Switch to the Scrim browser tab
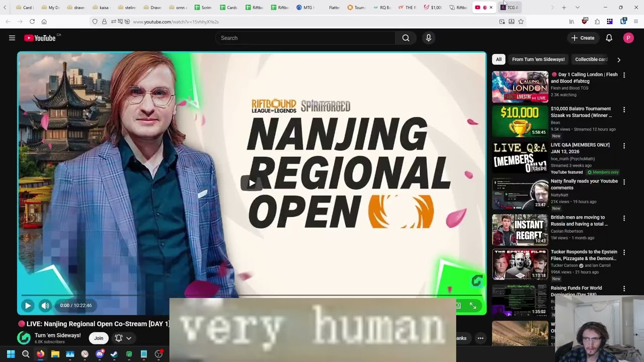 [203, 8]
